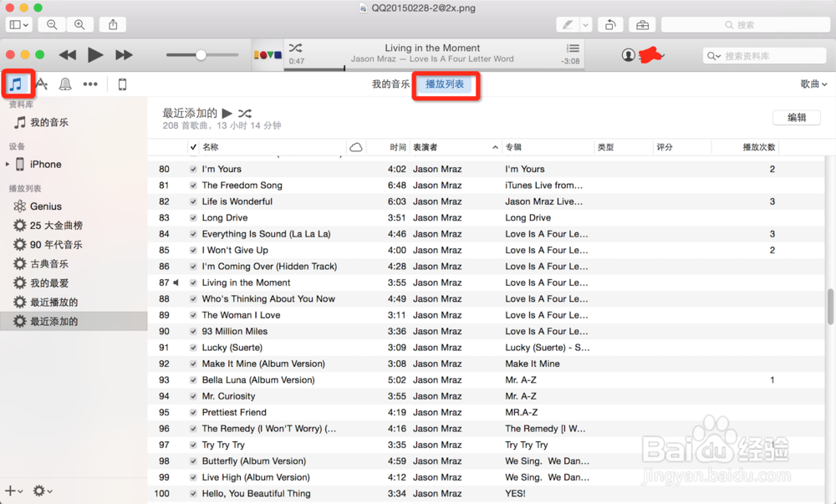Adjust the volume slider knob
Screen dimensions: 836x504
click(x=201, y=54)
